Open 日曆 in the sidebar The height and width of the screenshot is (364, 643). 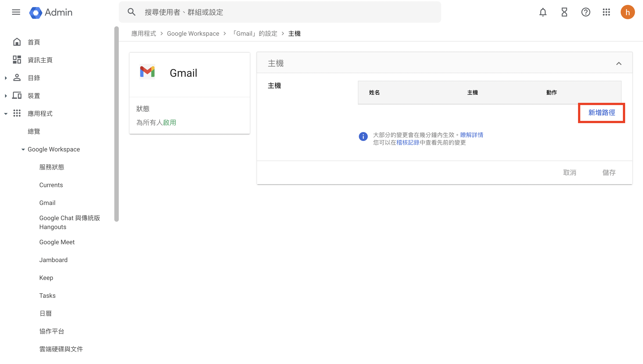pos(46,313)
